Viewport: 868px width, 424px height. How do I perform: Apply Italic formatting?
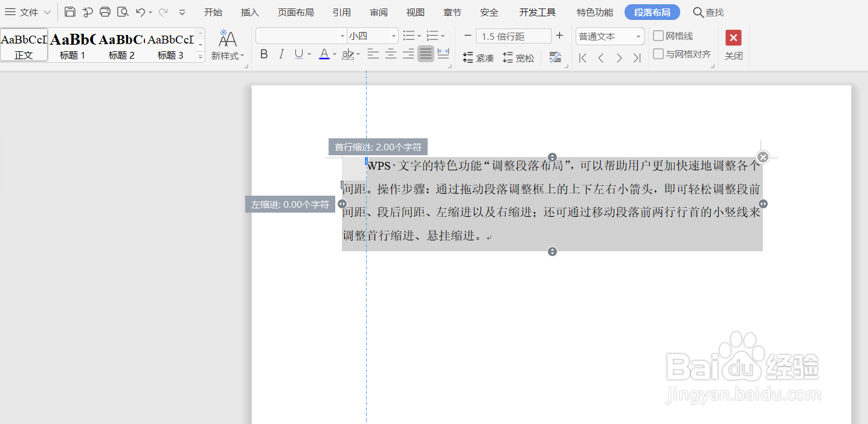[x=281, y=54]
